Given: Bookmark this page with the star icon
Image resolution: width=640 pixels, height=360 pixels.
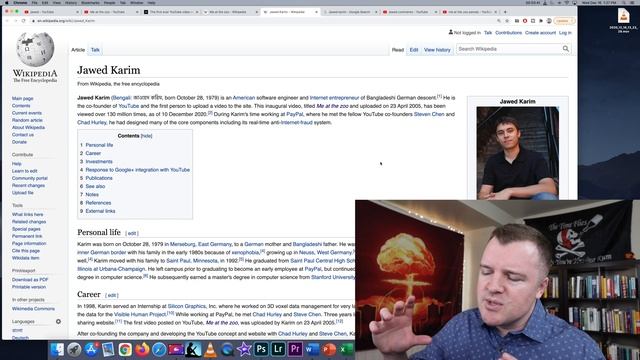Looking at the screenshot, I should click(x=507, y=20).
